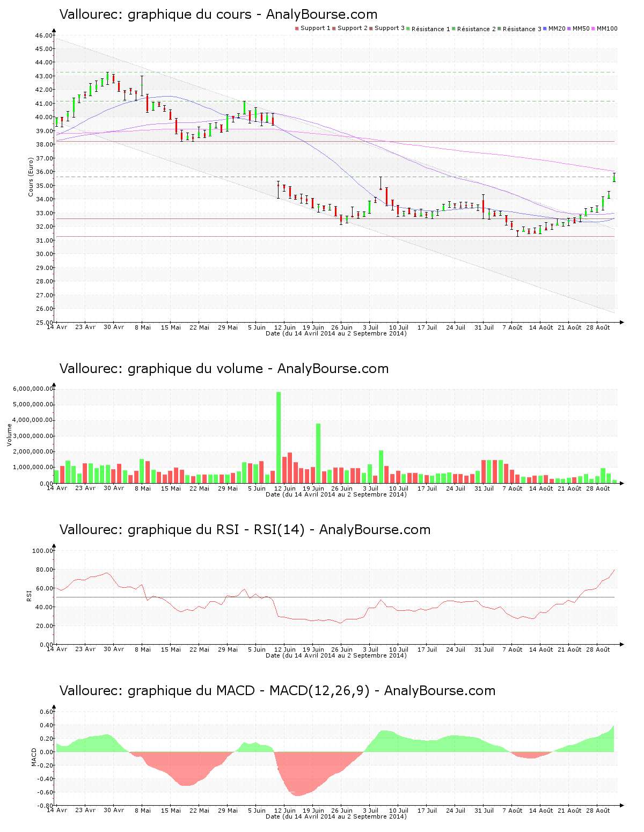Click the rotated 'Volume' y-axis label
Screen dimensions: 644x832
pos(9,435)
